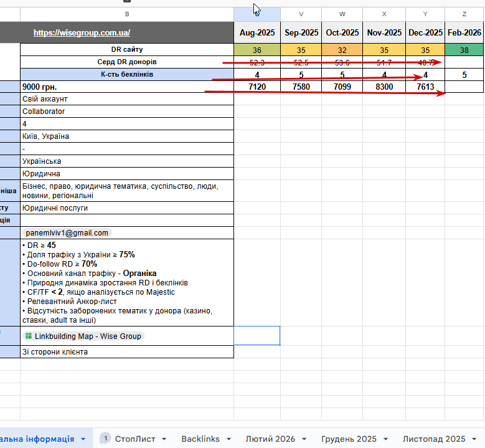Select column Z header
Screen dimensions: 485x448
tap(464, 14)
